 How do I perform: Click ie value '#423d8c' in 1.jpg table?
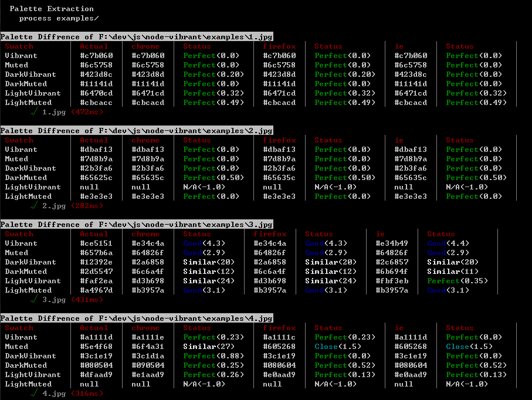coord(411,74)
